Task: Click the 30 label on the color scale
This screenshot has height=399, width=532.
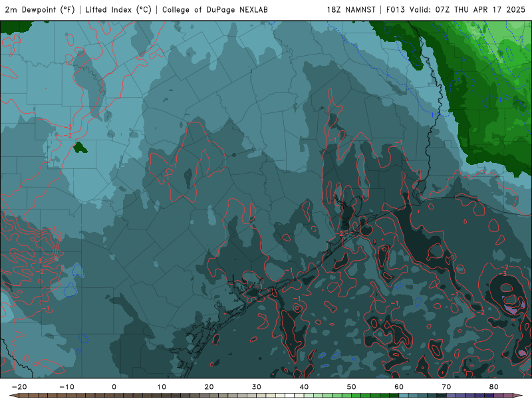Action: 257,387
